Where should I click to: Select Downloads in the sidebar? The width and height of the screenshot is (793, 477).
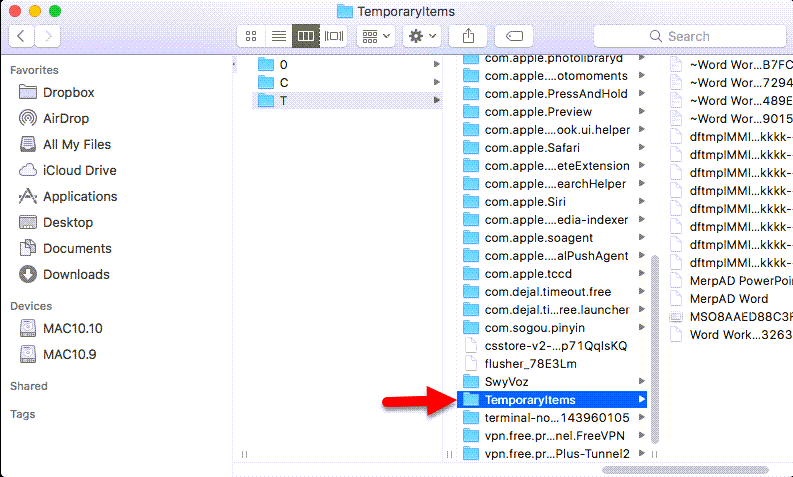[x=76, y=274]
